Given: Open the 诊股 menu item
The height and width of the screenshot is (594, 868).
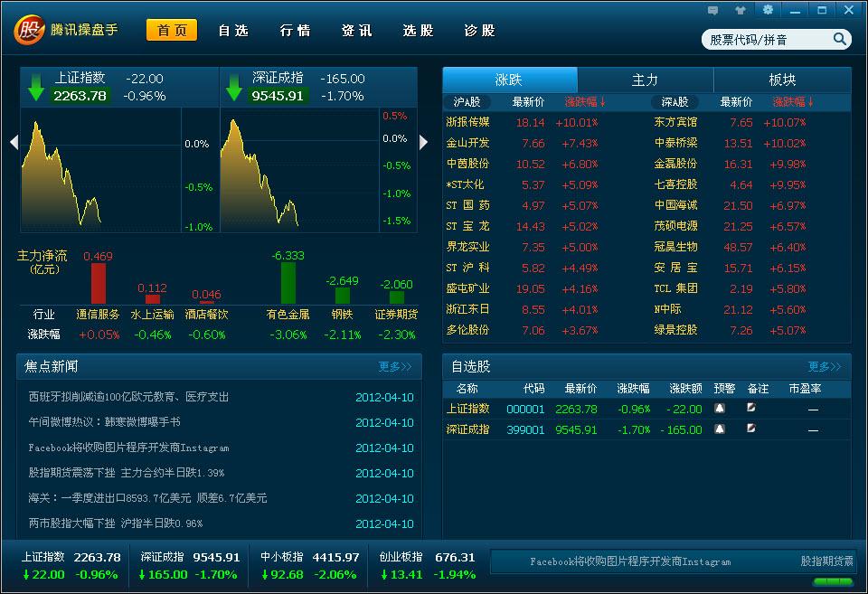Looking at the screenshot, I should [477, 30].
